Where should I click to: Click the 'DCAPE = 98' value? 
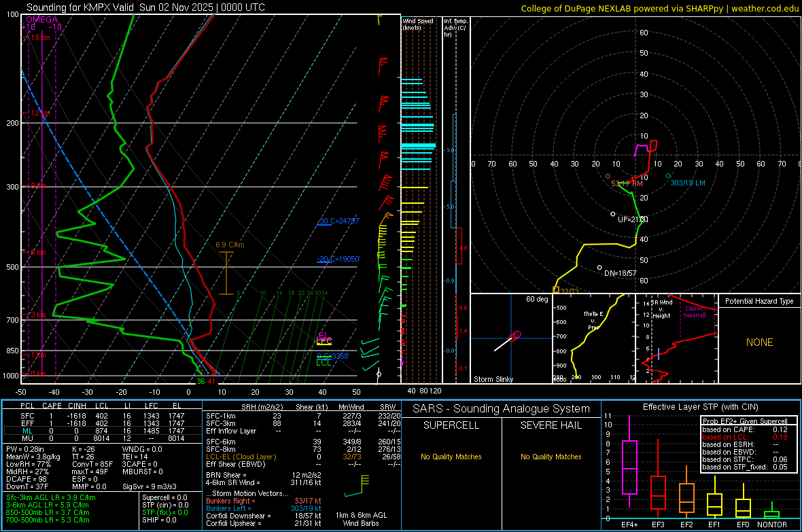point(27,479)
